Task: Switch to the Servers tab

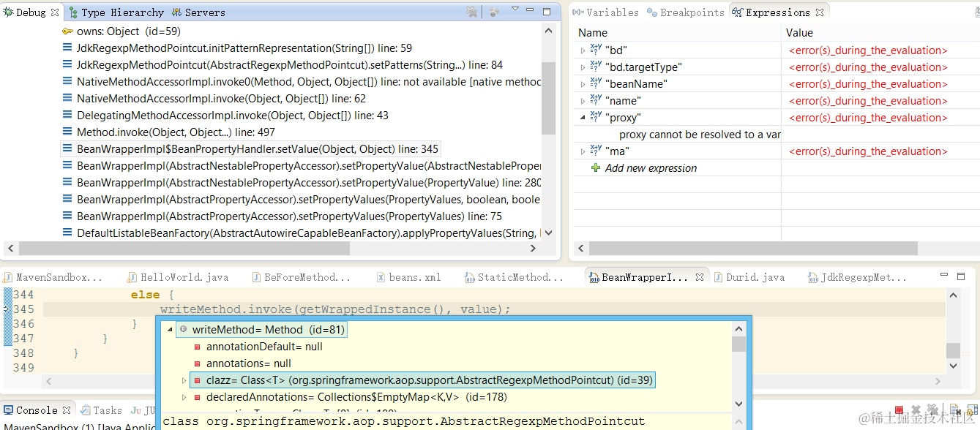Action: click(199, 12)
